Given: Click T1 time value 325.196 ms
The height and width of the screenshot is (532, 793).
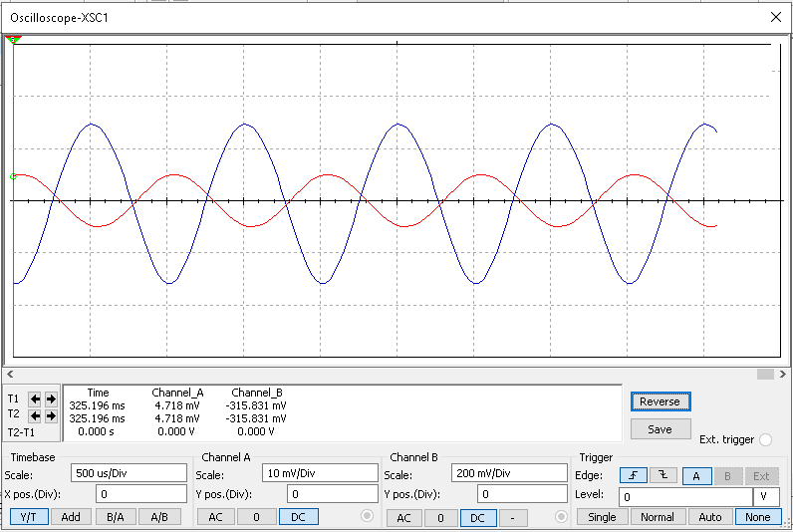Looking at the screenshot, I should coord(97,405).
